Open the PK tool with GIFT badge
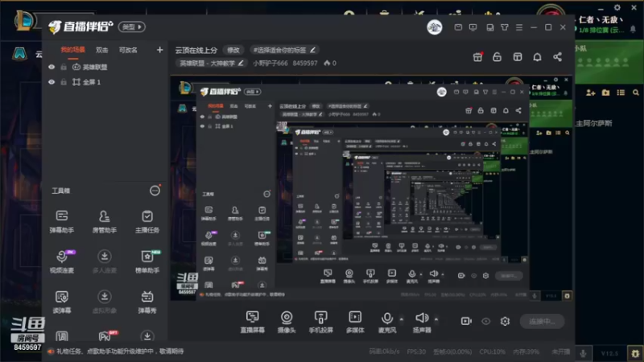 pos(106,336)
